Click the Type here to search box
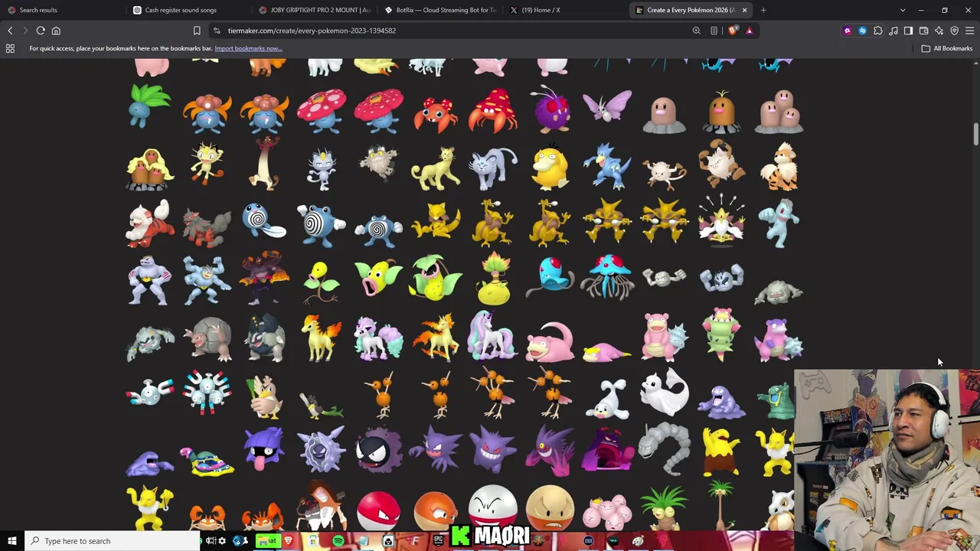Image resolution: width=980 pixels, height=551 pixels. pyautogui.click(x=112, y=541)
